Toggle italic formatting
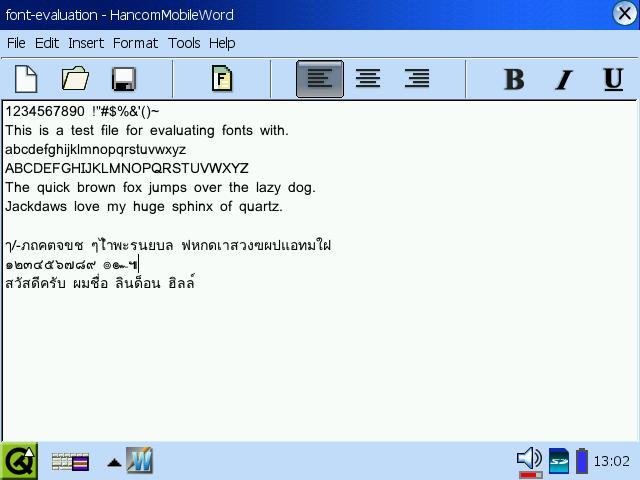 pos(564,79)
